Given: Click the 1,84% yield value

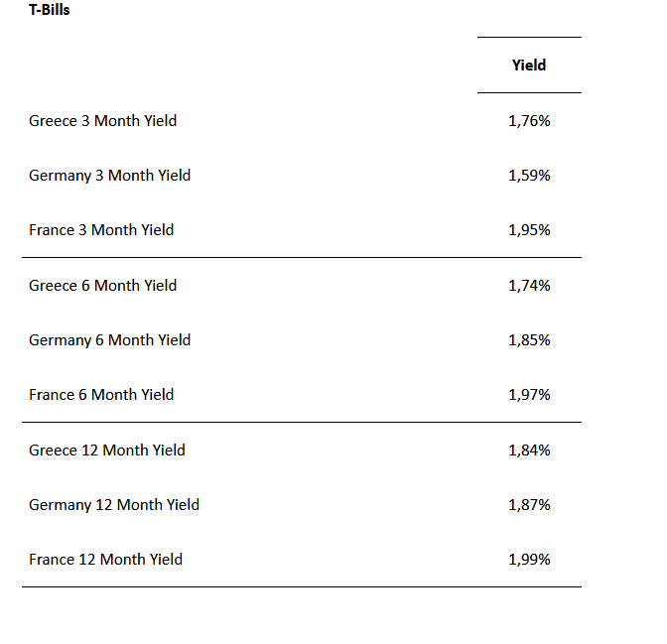Looking at the screenshot, I should [x=529, y=451].
